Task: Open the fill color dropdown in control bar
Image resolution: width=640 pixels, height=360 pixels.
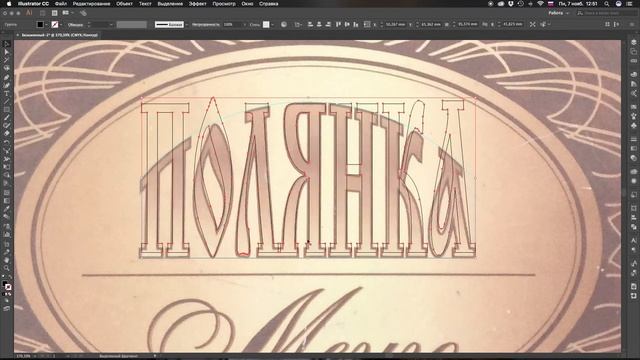Action: (x=46, y=25)
